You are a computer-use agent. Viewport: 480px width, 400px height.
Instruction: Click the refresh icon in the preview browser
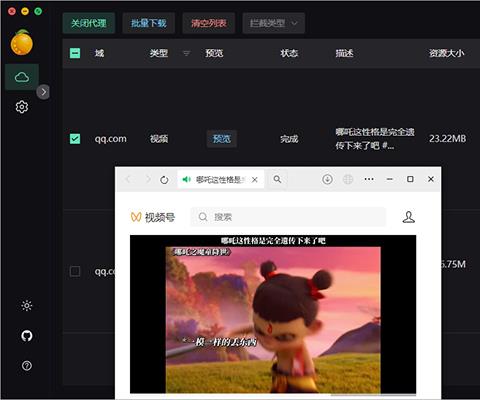click(x=164, y=180)
